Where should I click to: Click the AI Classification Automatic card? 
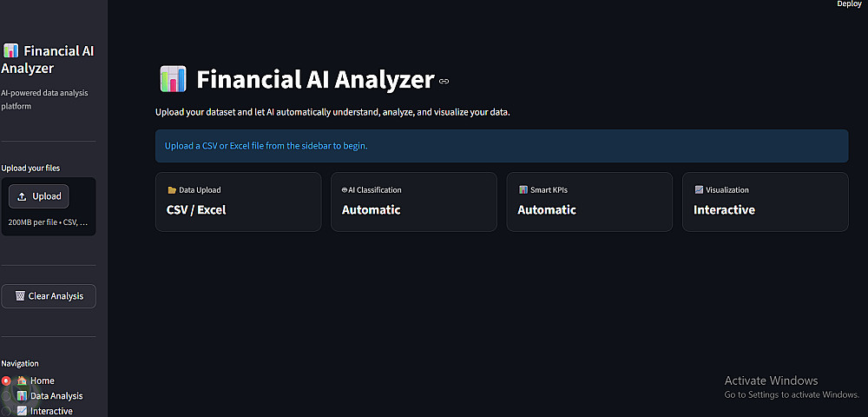point(413,202)
